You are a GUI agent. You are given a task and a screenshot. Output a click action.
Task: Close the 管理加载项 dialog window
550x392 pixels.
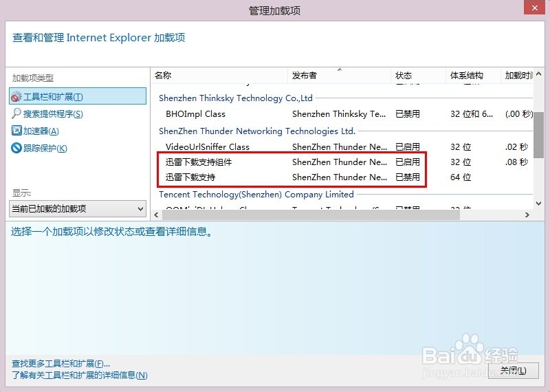535,8
